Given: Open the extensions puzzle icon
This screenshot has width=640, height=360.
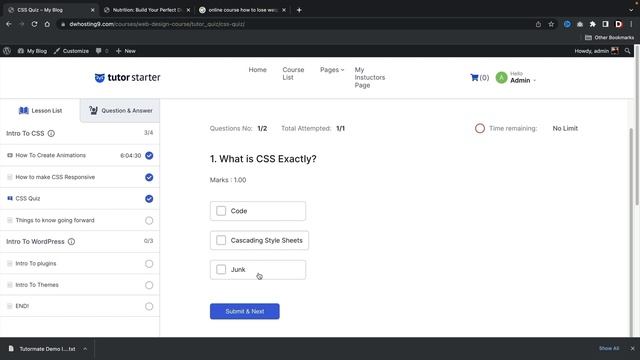Looking at the screenshot, I should click(593, 24).
